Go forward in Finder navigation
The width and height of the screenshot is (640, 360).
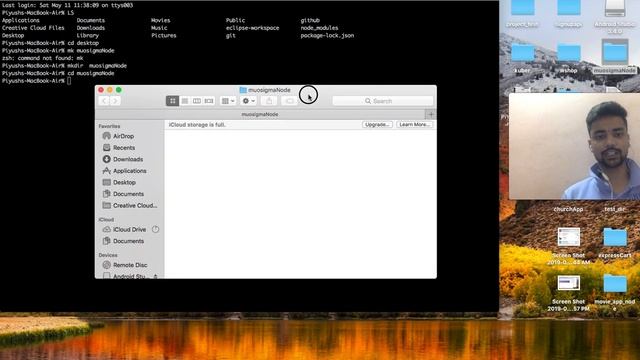[115, 100]
